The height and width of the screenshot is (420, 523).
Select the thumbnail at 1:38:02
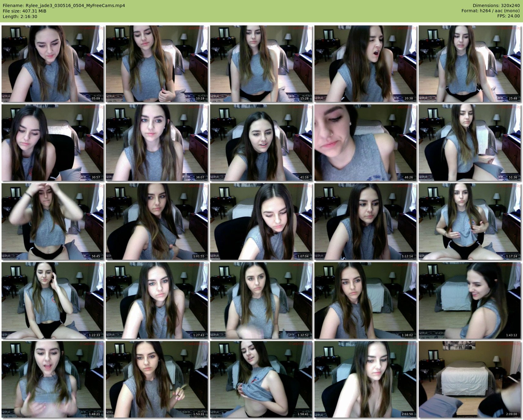click(x=365, y=300)
